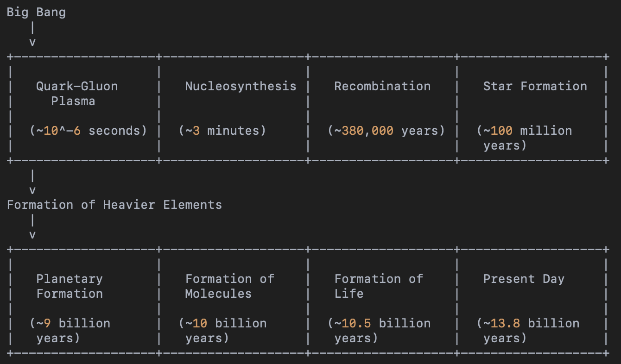Select the Nucleosynthesis stage label

click(241, 86)
